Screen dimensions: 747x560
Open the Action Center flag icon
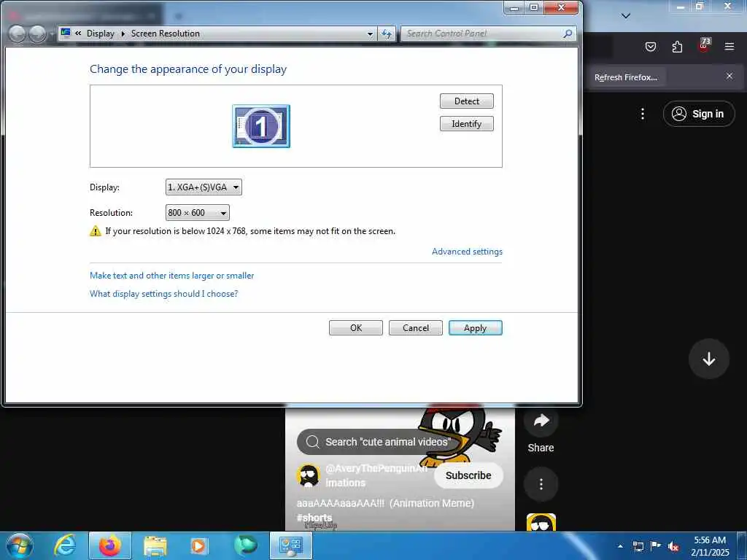(x=656, y=546)
